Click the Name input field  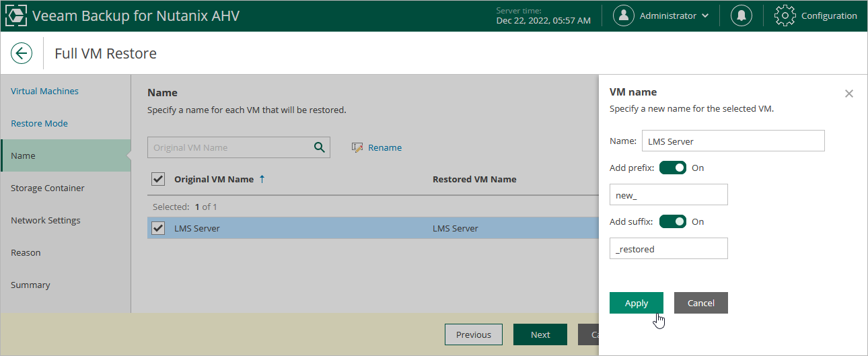coord(733,141)
